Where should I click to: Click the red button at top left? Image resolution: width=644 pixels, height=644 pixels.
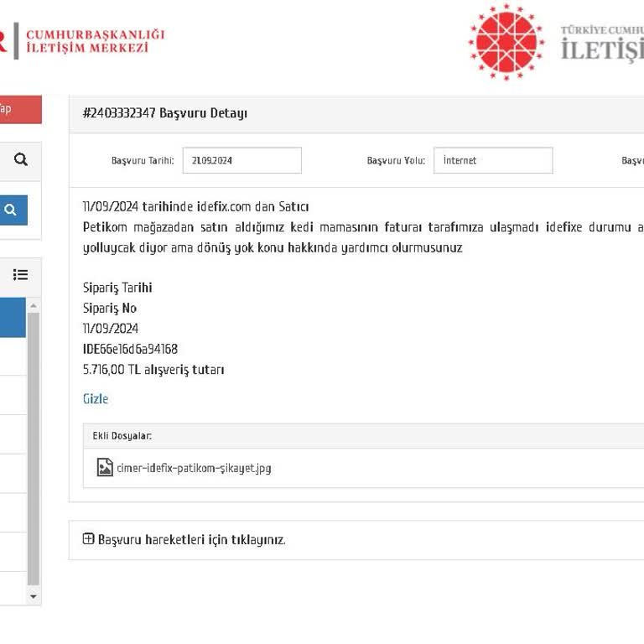20,109
